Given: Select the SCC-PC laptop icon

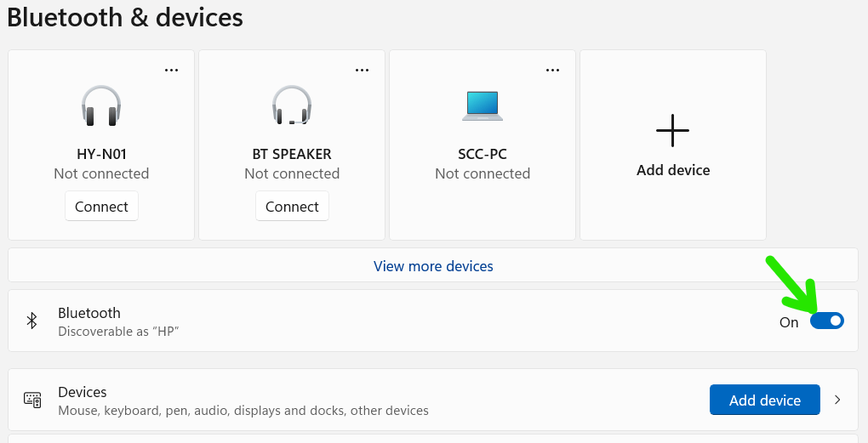Looking at the screenshot, I should point(483,105).
